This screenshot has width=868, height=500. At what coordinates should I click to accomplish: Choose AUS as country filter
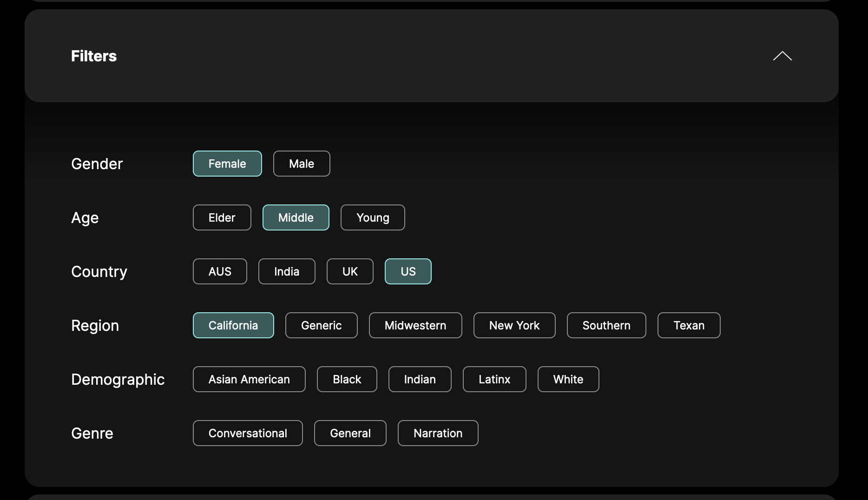click(220, 271)
